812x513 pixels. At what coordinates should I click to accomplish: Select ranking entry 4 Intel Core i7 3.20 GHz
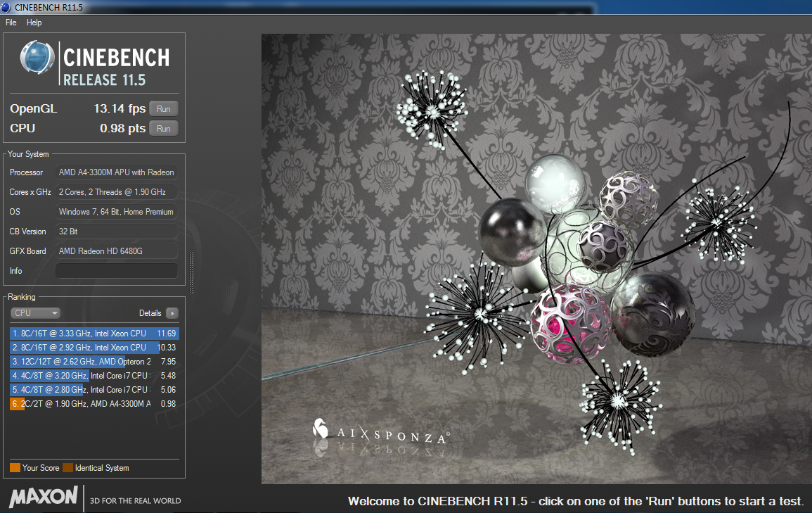click(94, 375)
